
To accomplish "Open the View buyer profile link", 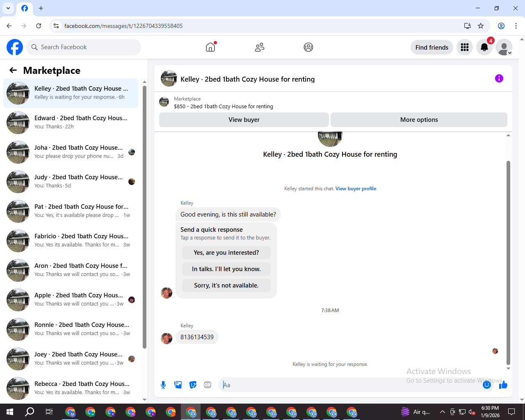I will click(x=356, y=189).
